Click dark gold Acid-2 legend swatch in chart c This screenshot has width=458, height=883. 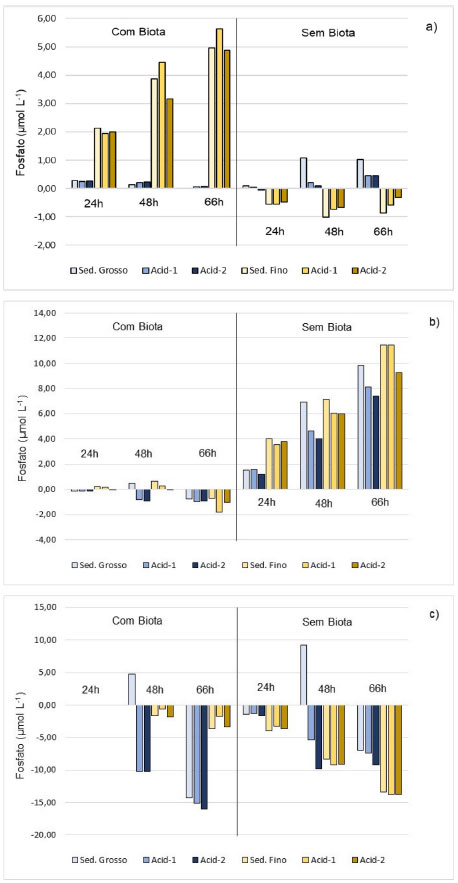click(355, 860)
